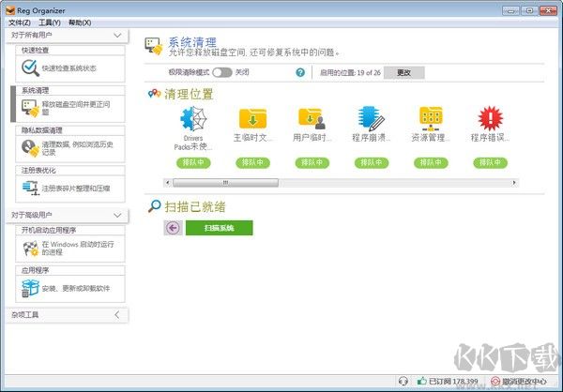Click the 启用的位置: 19 of 26 text

[350, 72]
